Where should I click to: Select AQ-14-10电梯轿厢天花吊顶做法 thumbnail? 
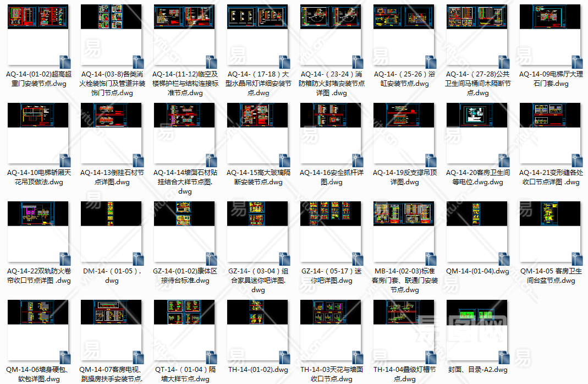38,134
